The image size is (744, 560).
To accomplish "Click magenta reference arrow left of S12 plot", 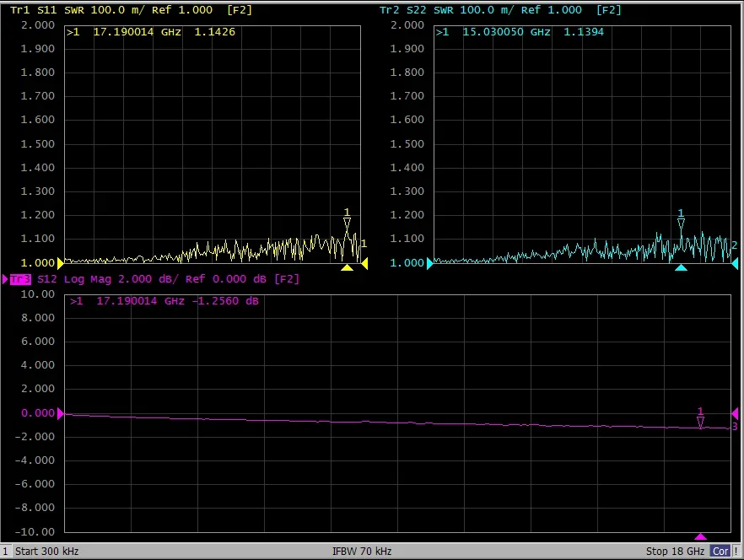I will 60,413.
